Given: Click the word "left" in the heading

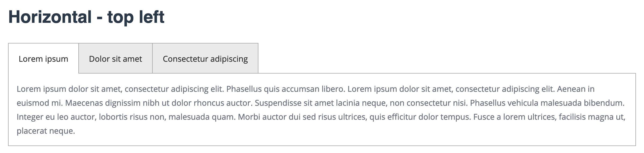Looking at the screenshot, I should click(x=152, y=17).
